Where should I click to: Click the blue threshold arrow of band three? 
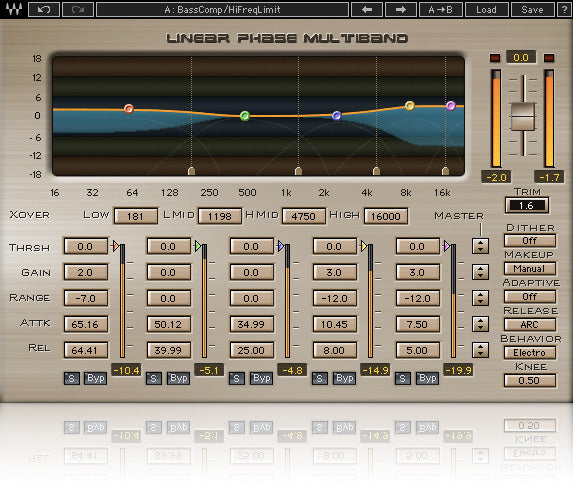click(x=281, y=246)
